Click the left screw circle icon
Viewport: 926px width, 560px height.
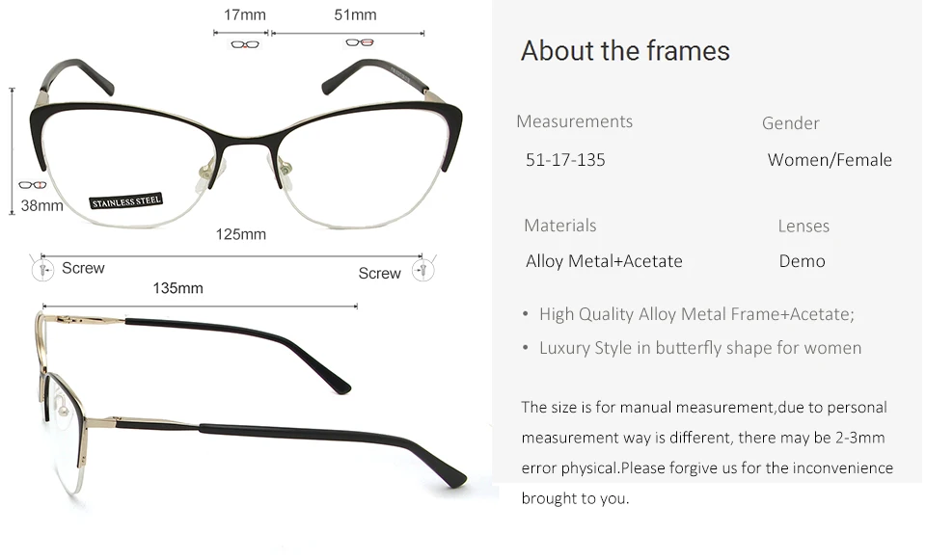[42, 270]
